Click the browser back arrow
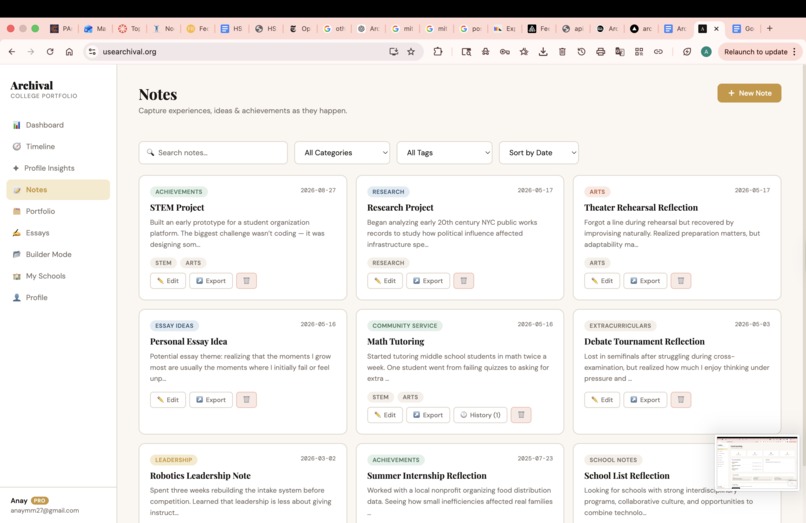The image size is (806, 523). (x=12, y=51)
